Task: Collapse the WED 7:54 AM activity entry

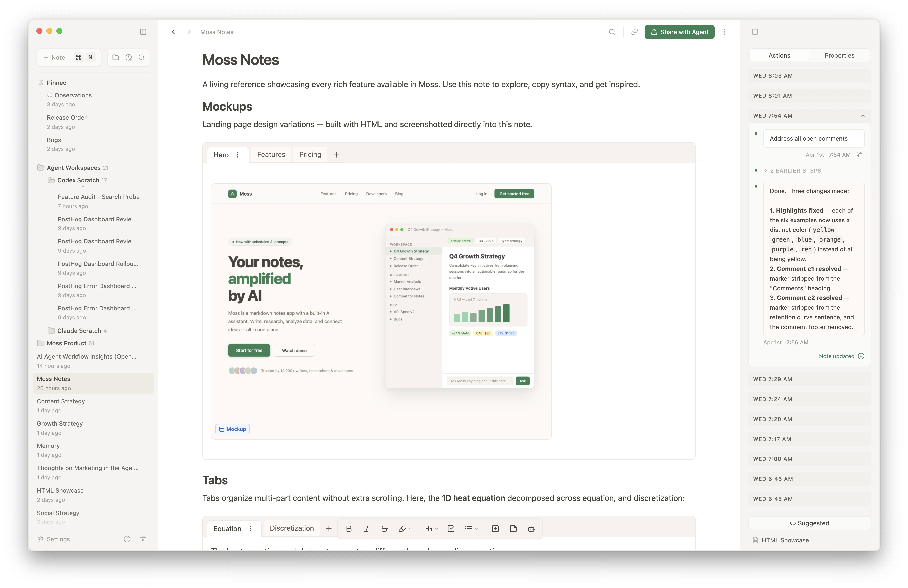Action: (863, 116)
